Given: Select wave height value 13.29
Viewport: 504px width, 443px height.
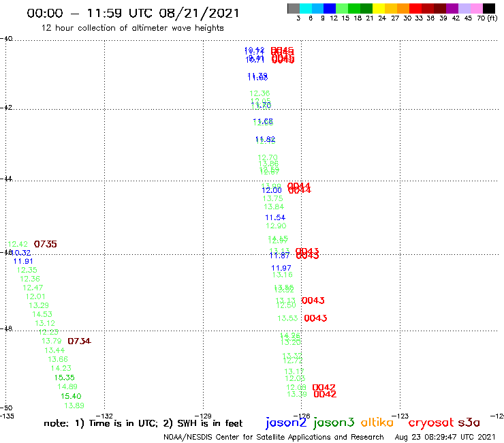Looking at the screenshot, I should (39, 305).
